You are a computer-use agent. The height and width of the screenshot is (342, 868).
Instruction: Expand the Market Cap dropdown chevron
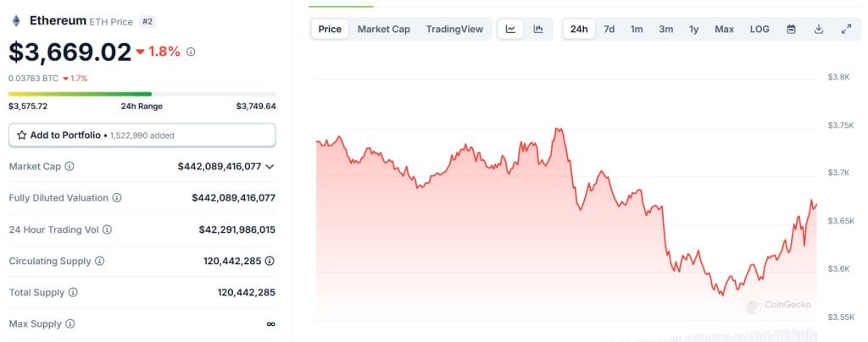pyautogui.click(x=270, y=166)
